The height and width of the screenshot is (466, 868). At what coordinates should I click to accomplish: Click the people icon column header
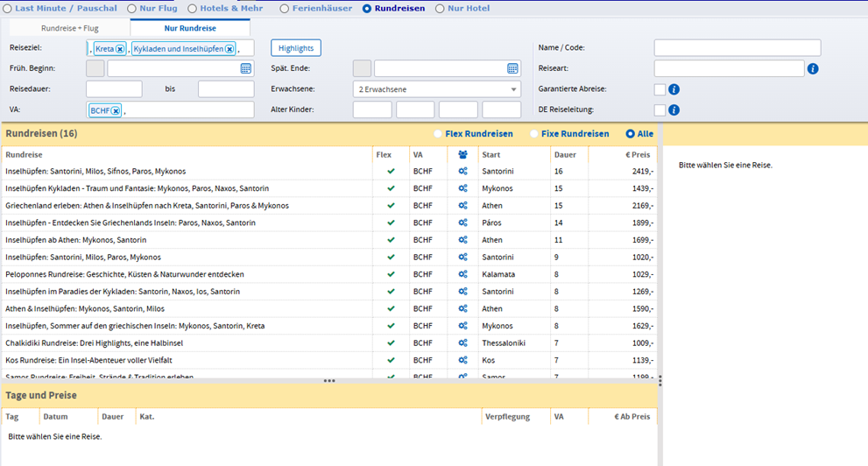click(462, 155)
